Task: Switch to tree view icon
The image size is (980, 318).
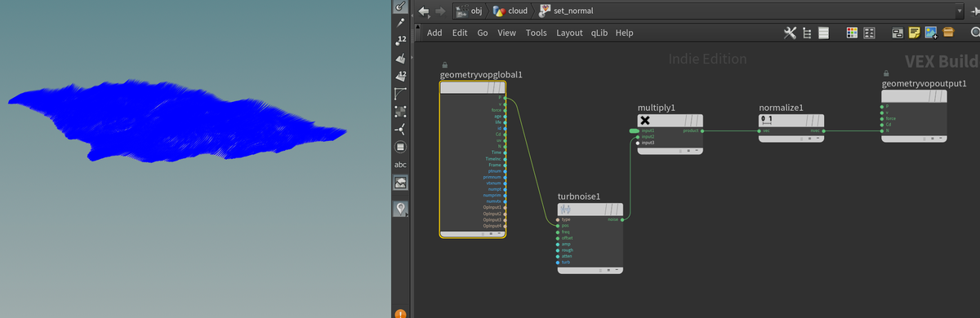Action: tap(807, 33)
